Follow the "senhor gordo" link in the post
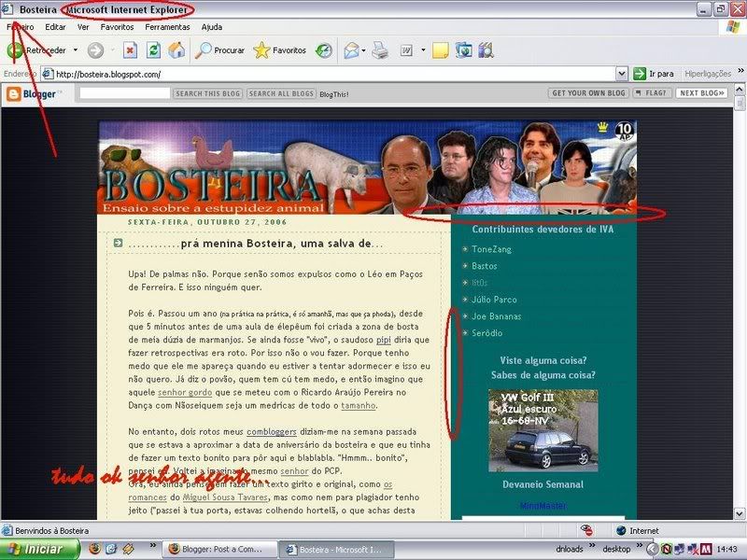Screen dimensions: 747x560 click(x=185, y=392)
